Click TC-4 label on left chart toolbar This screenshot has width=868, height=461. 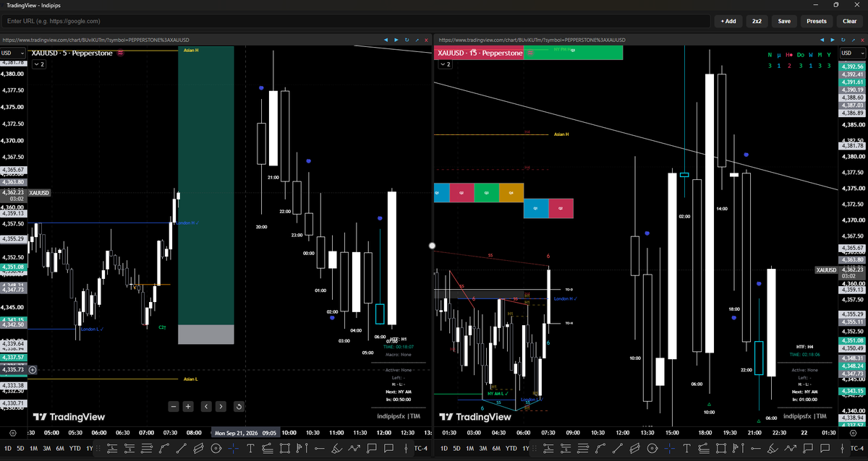tap(421, 449)
